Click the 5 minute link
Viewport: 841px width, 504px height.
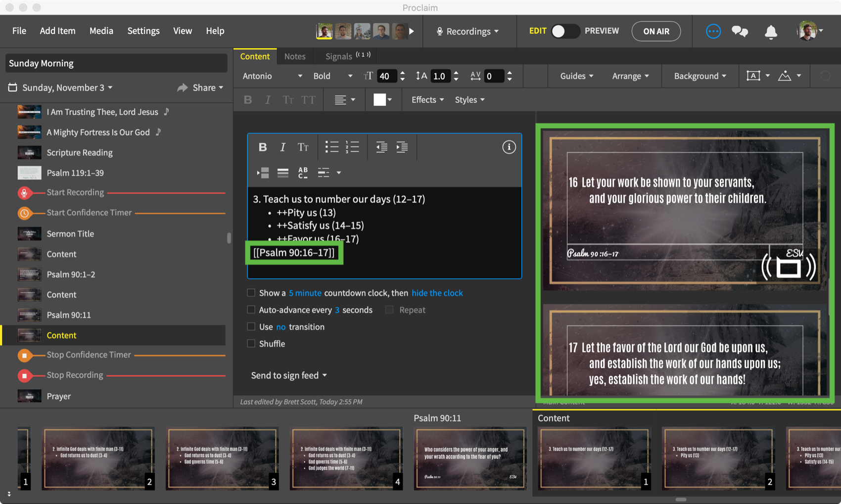[305, 293]
